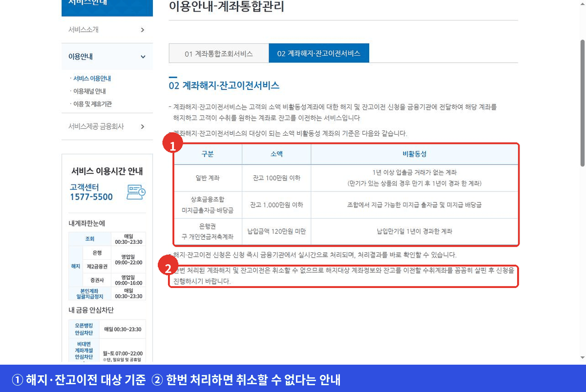
Task: Click the customer center monitor clock icon
Action: click(136, 192)
